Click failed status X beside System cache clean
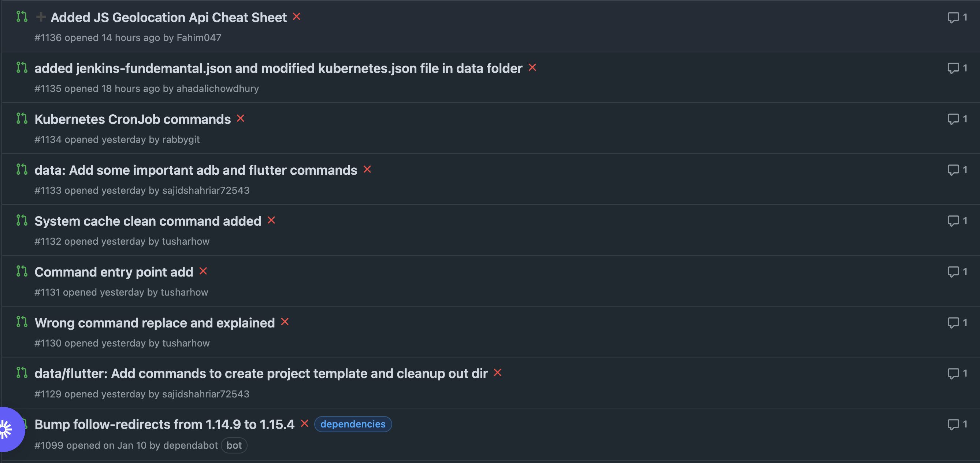 click(x=271, y=220)
